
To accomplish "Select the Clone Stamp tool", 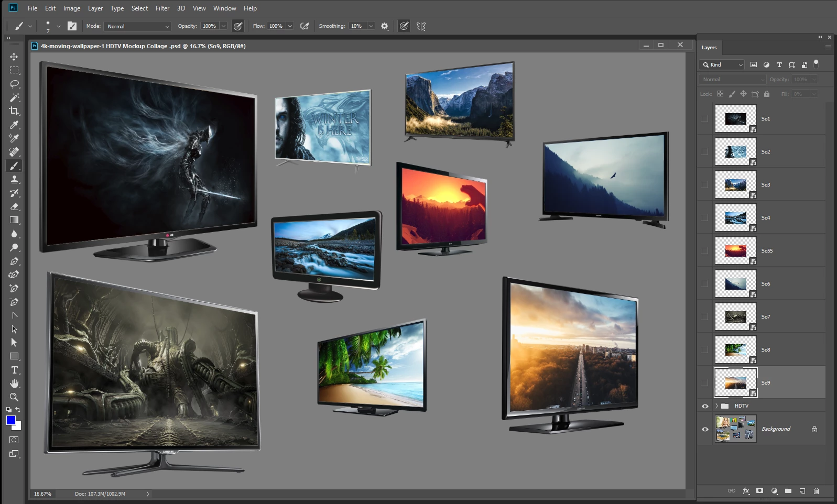I will point(14,179).
